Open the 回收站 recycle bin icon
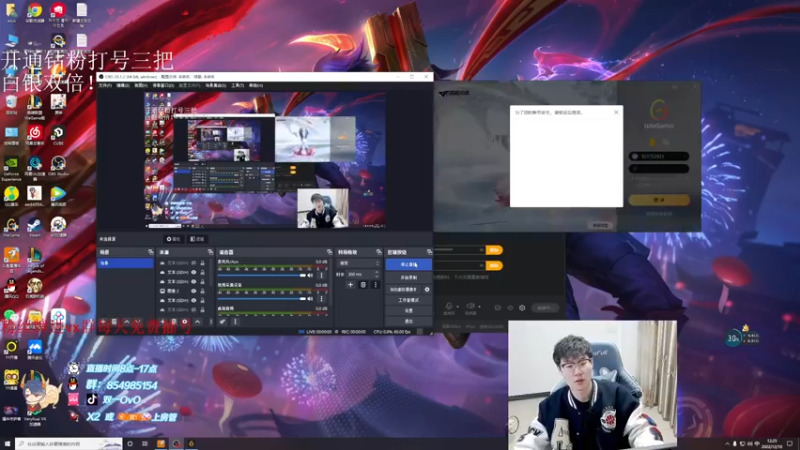800x450 pixels. pyautogui.click(x=11, y=104)
